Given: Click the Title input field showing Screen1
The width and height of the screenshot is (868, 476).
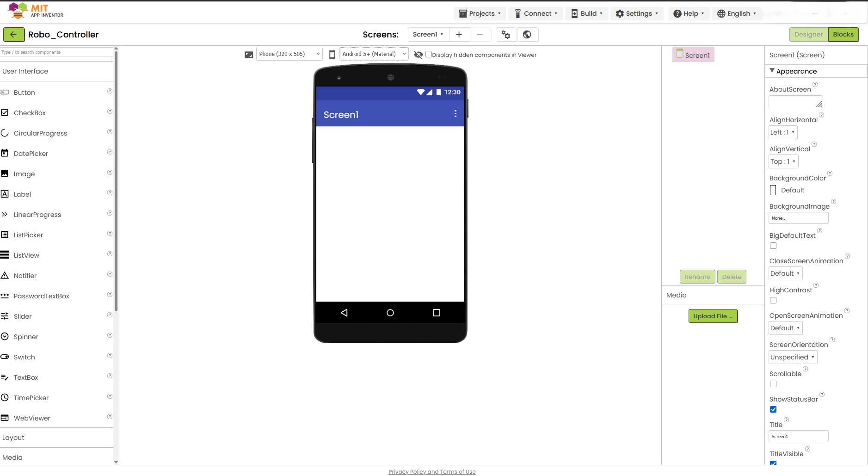Looking at the screenshot, I should coord(798,436).
